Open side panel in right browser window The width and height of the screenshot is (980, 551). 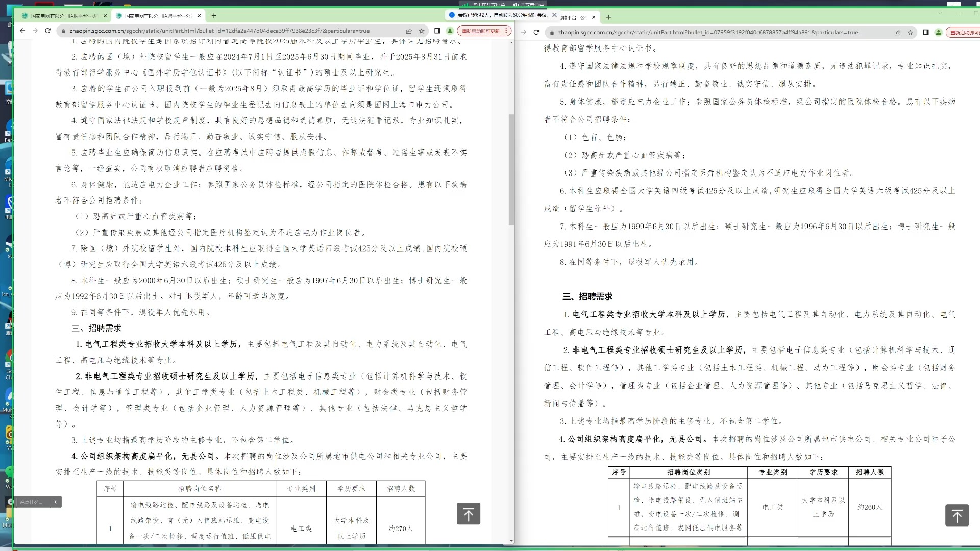926,32
